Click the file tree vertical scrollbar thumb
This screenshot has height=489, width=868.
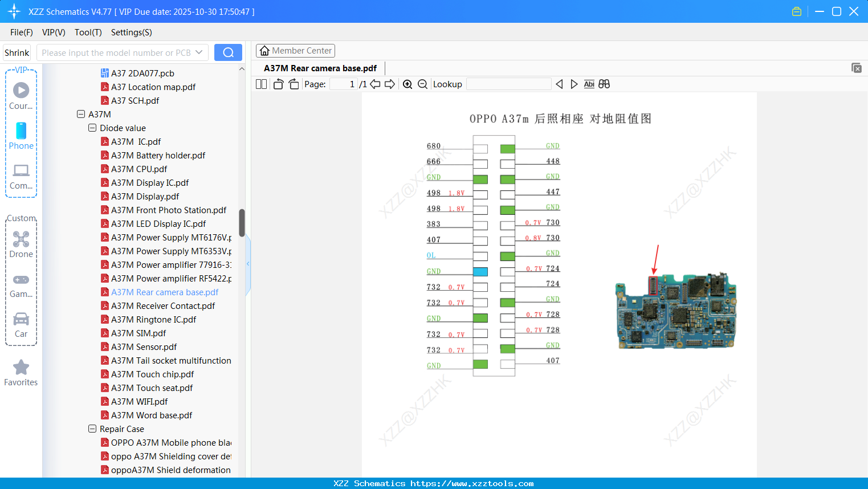[x=242, y=223]
